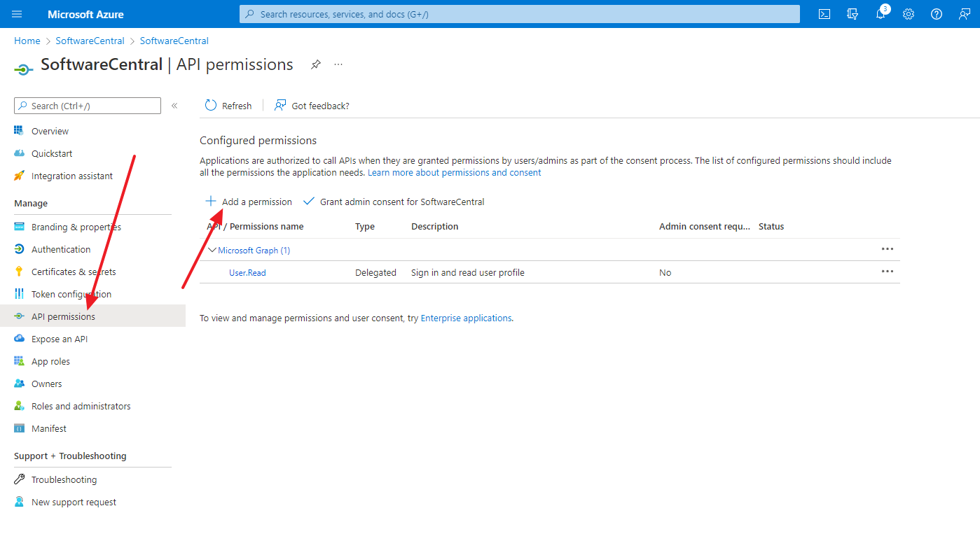Click Grant admin consent for SoftwareCentral

pos(394,202)
